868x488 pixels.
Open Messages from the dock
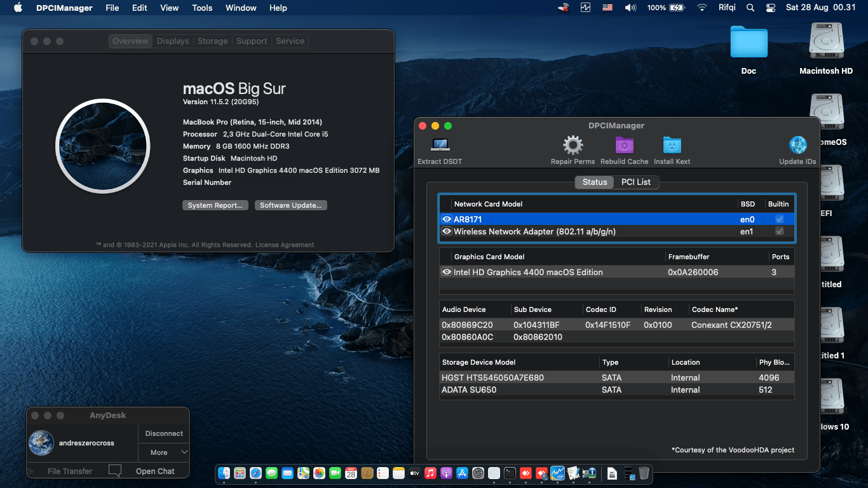coord(271,473)
